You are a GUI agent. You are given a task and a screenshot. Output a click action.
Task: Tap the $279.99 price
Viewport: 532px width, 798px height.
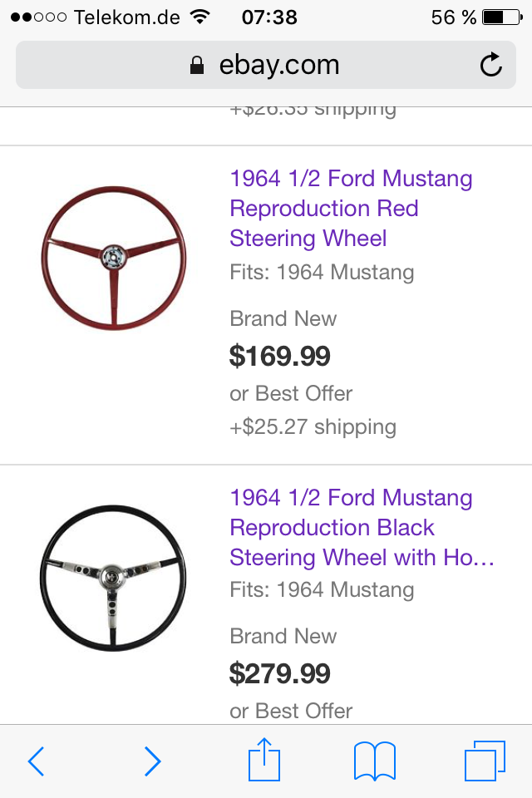pos(280,674)
